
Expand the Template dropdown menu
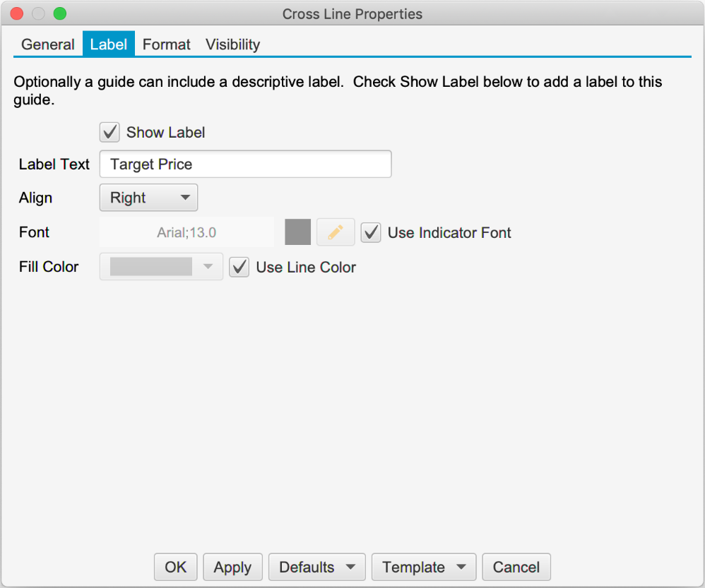click(424, 567)
